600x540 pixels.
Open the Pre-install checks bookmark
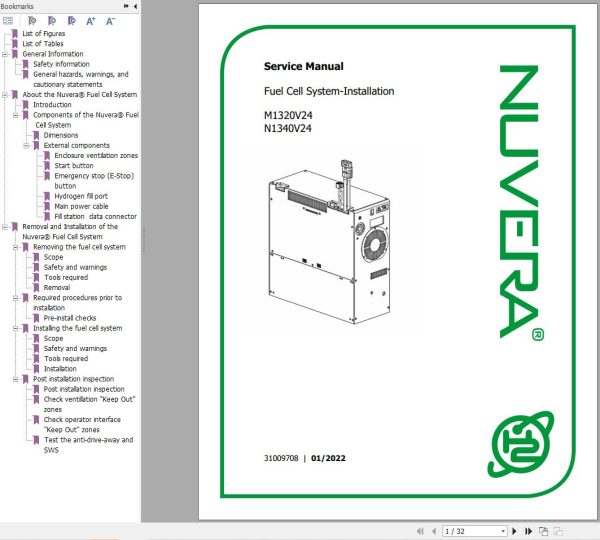[x=70, y=318]
